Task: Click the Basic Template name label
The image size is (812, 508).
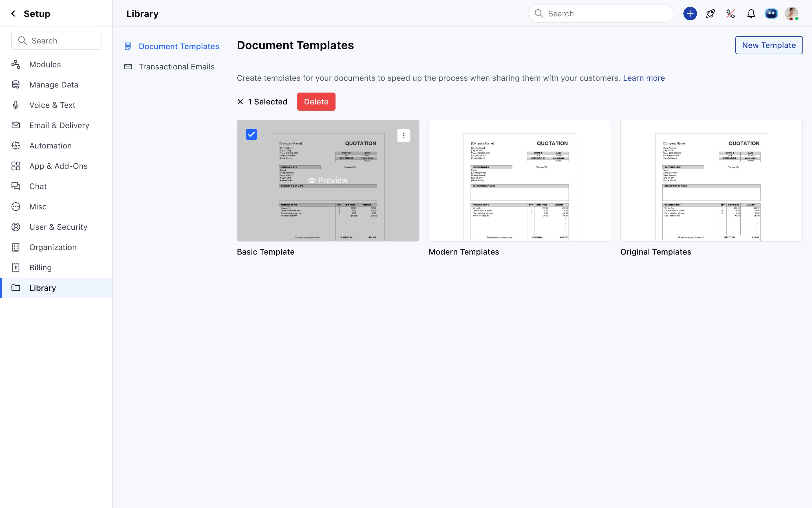Action: pos(265,252)
